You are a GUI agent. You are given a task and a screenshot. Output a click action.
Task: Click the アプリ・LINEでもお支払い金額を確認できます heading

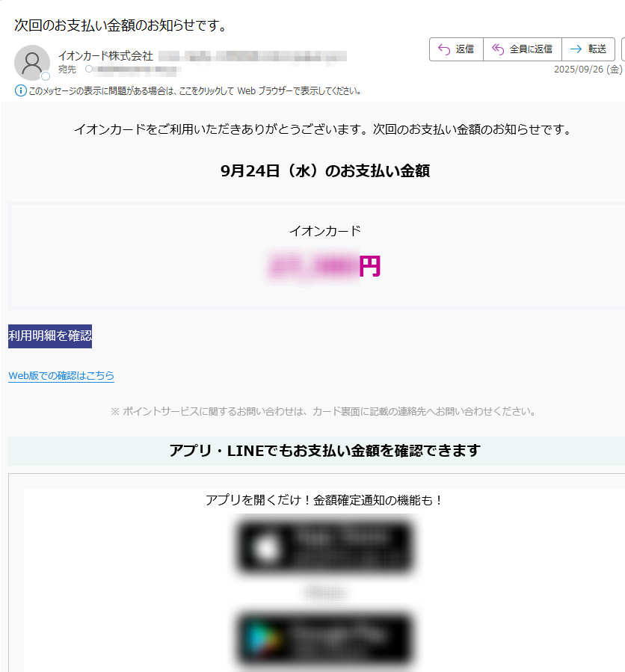324,451
